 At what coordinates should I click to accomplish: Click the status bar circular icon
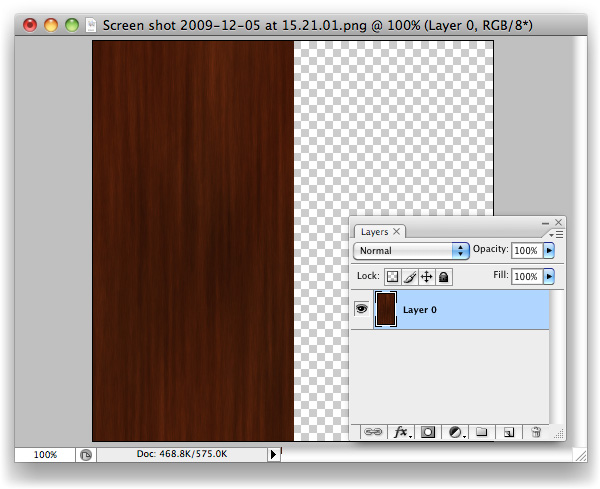(86, 454)
